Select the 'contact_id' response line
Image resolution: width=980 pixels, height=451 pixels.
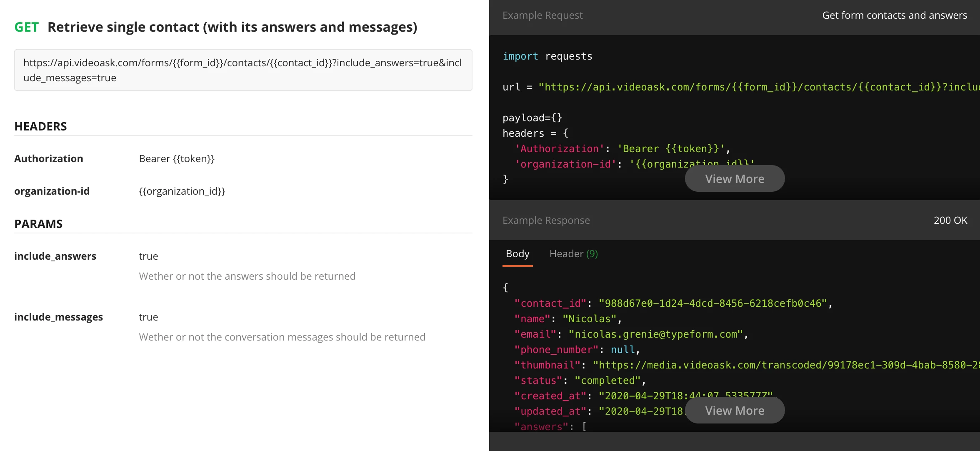click(x=673, y=303)
